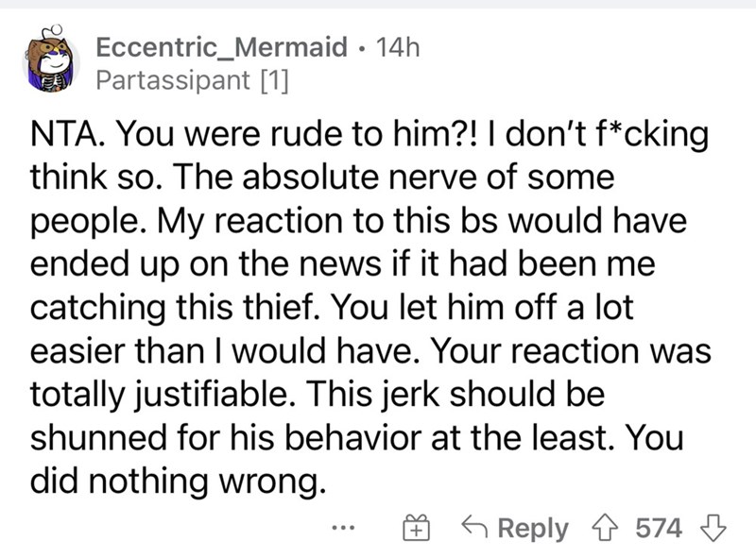Upvote the Eccentric_Mermaid comment

[x=606, y=528]
